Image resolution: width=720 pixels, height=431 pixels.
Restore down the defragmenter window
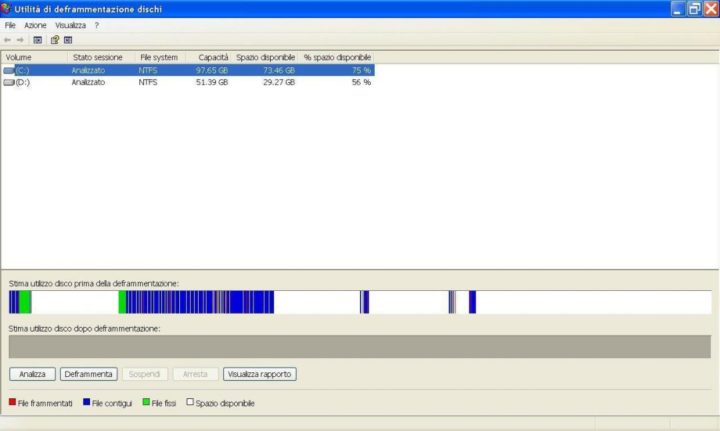point(694,9)
